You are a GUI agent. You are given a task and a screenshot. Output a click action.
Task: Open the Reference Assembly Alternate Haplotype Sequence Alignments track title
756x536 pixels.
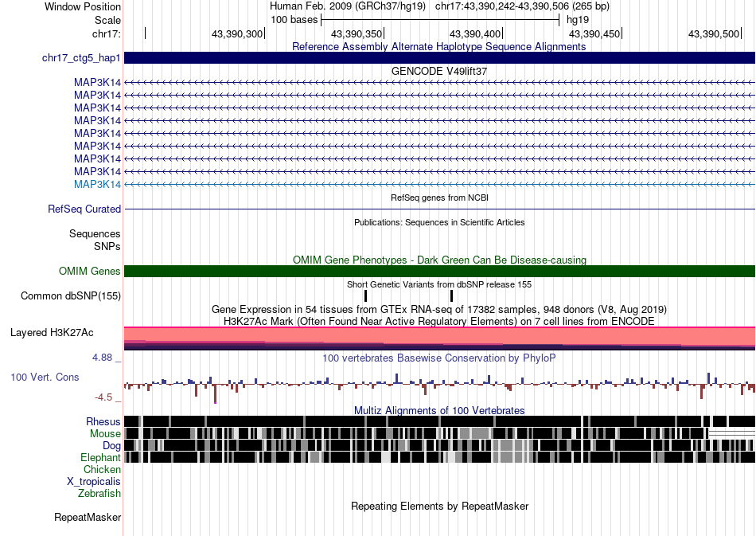click(x=438, y=47)
